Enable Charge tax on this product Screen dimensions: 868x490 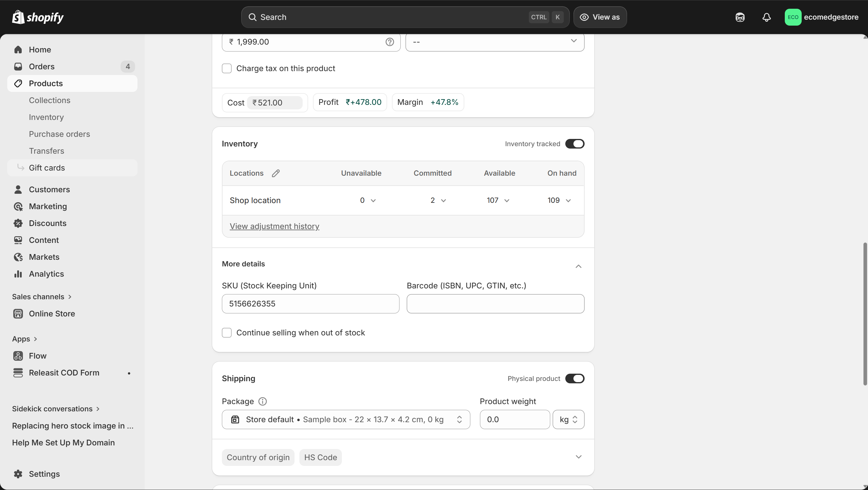[227, 68]
